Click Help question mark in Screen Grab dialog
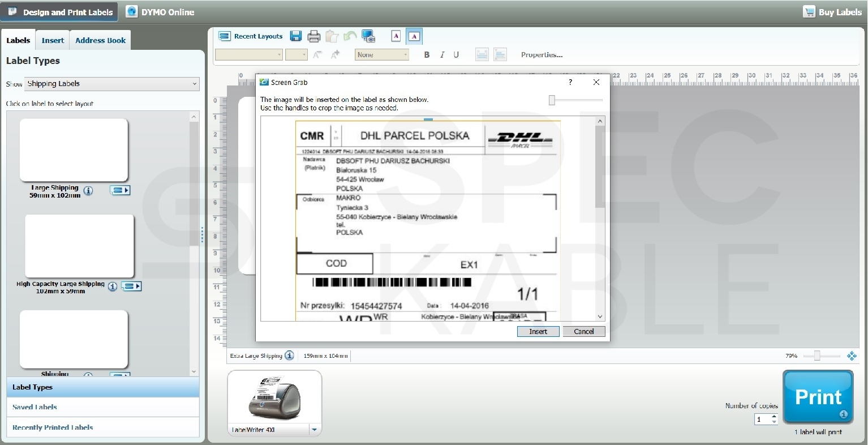868x445 pixels. click(570, 82)
